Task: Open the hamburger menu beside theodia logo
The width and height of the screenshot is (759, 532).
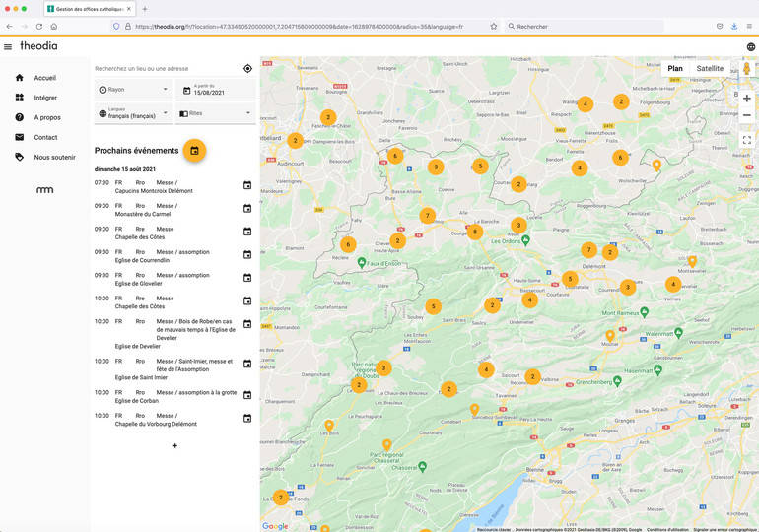Action: coord(8,47)
